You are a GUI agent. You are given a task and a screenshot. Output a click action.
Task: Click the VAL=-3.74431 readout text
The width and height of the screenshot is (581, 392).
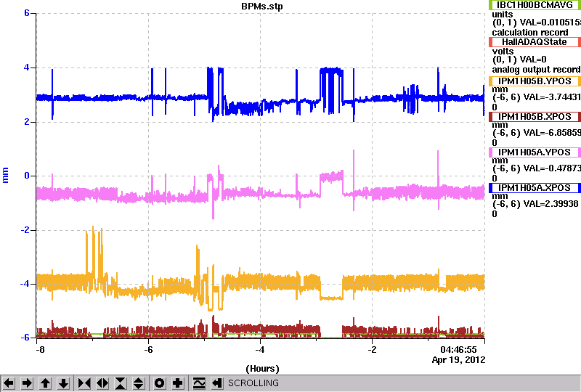(550, 97)
